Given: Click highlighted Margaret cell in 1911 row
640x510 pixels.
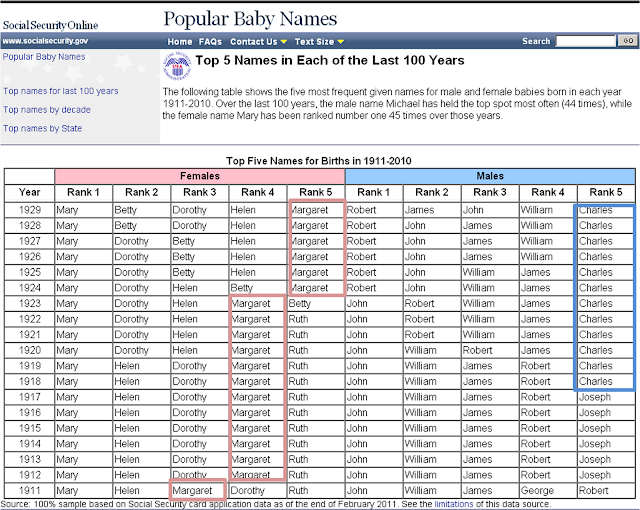Looking at the screenshot, I should click(198, 490).
